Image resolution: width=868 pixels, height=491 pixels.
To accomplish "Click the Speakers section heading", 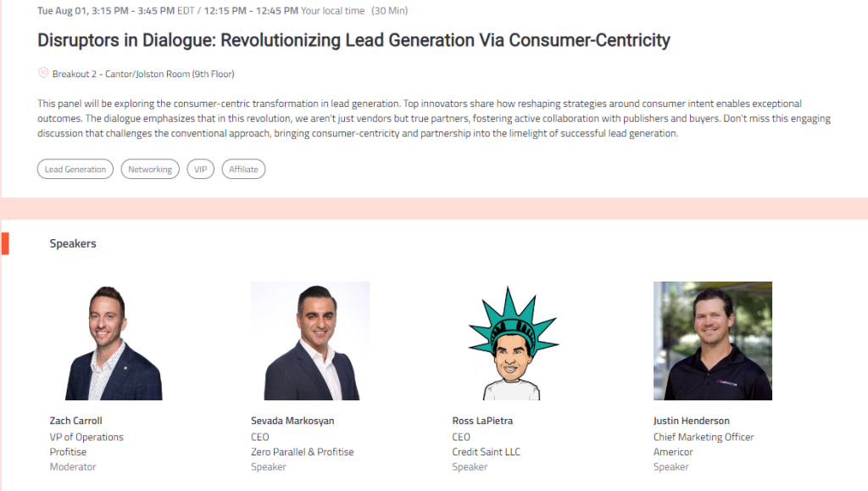I will coord(73,243).
